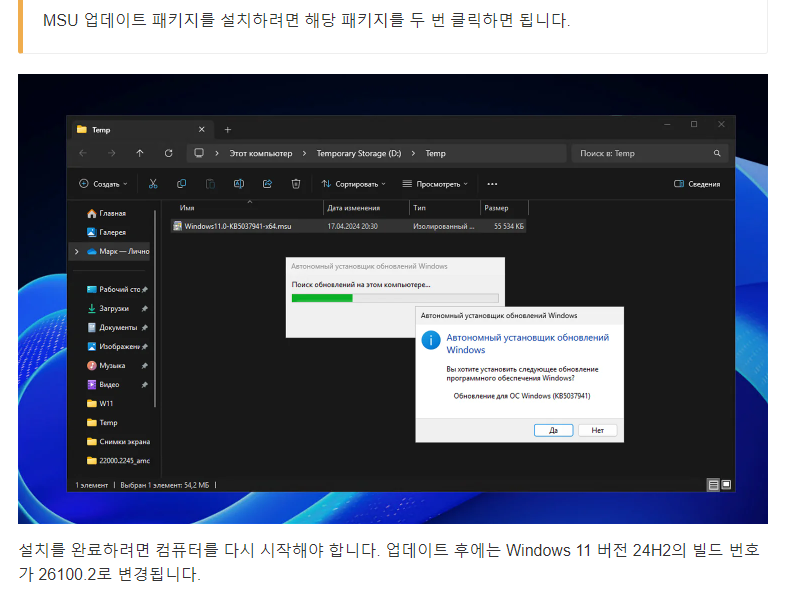Open the Сортировать dropdown
This screenshot has width=796, height=605.
pyautogui.click(x=353, y=184)
